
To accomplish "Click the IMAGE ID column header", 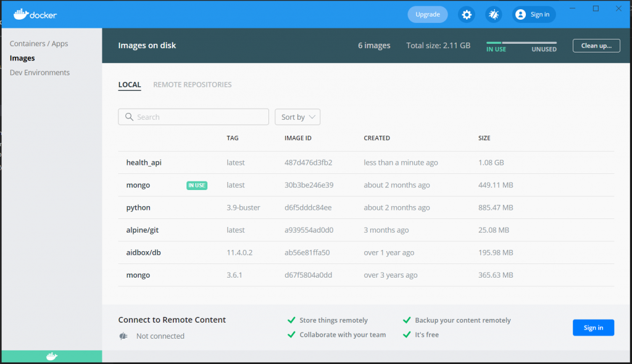I will [298, 138].
